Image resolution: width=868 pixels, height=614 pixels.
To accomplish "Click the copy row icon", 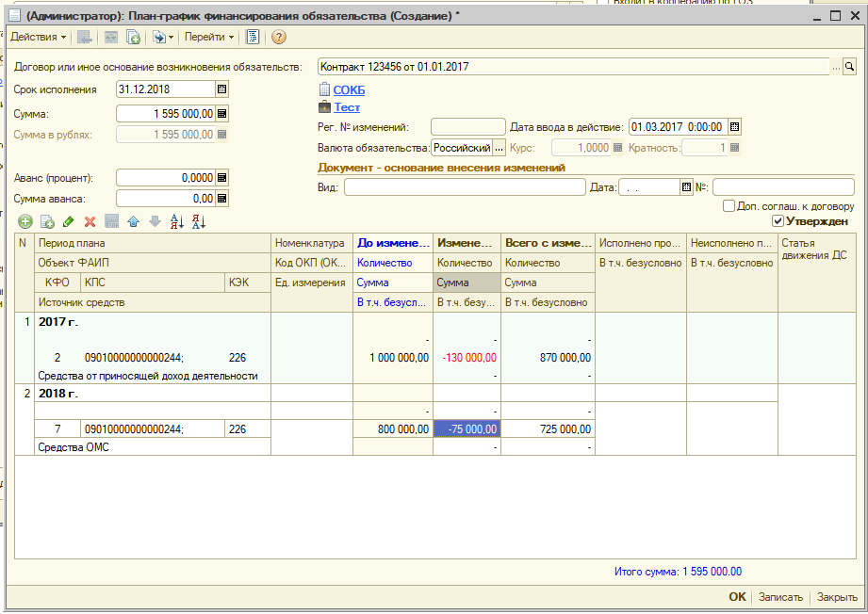I will (x=46, y=221).
